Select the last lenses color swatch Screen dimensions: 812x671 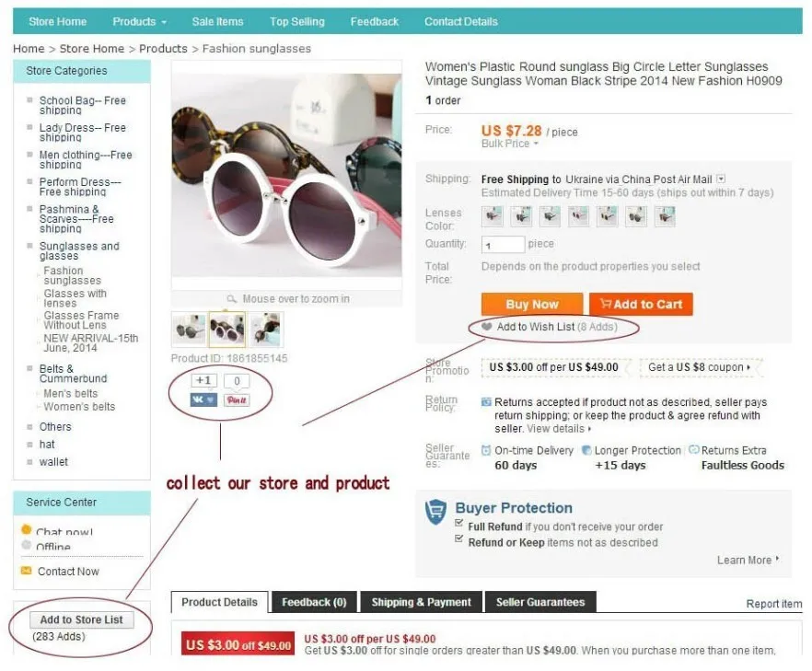click(665, 216)
